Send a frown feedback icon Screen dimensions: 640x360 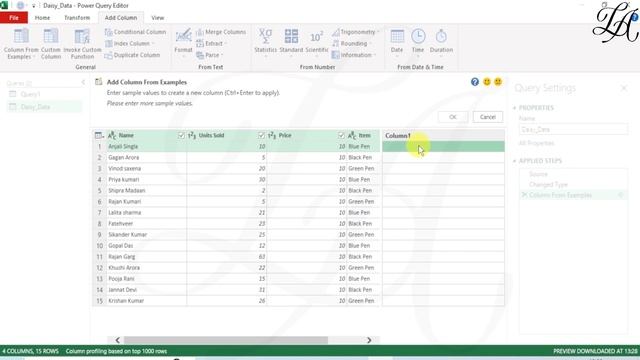pos(498,82)
